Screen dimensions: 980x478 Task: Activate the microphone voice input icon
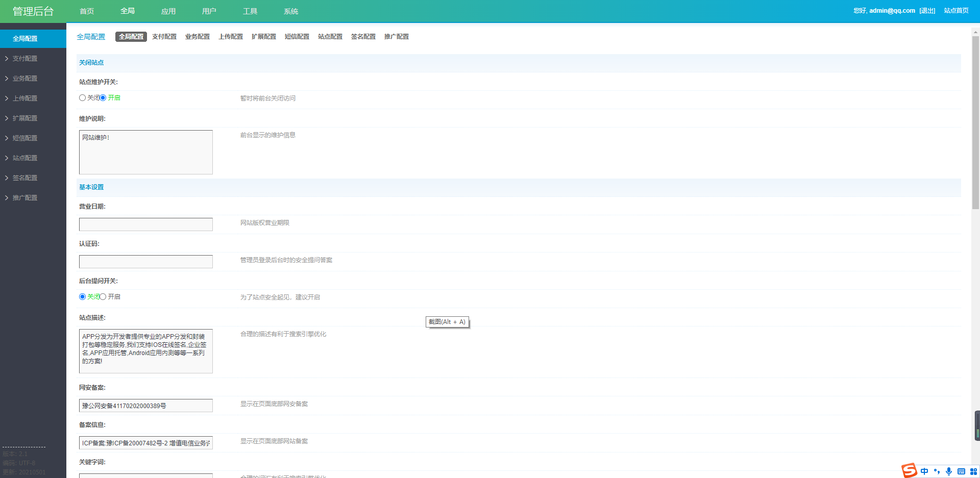949,471
